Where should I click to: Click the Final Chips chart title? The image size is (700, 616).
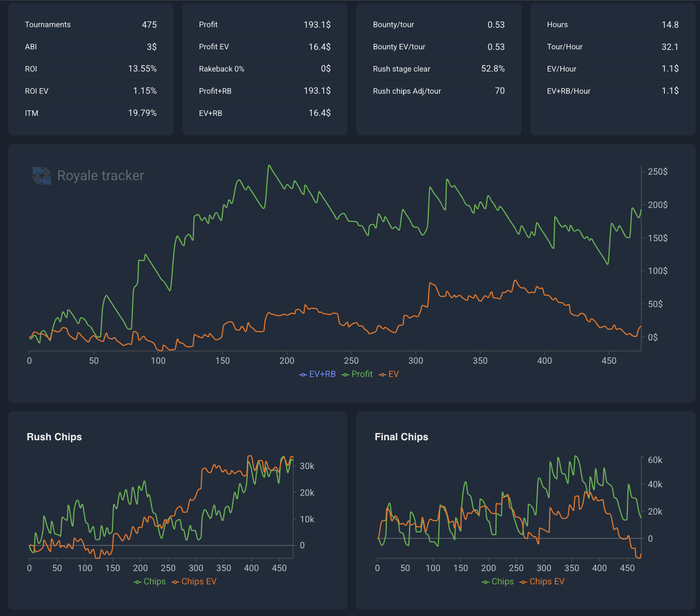pyautogui.click(x=401, y=437)
